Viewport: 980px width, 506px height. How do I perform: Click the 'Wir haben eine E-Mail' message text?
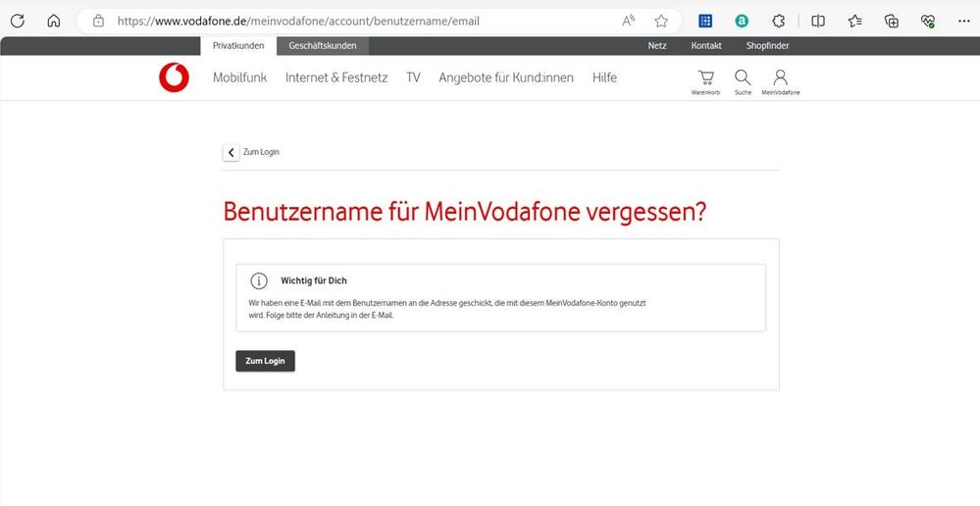447,309
